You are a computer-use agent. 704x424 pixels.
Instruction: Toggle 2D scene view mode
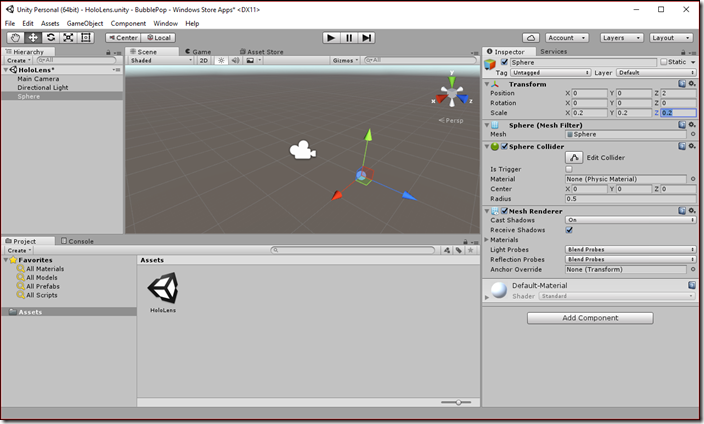(x=203, y=60)
